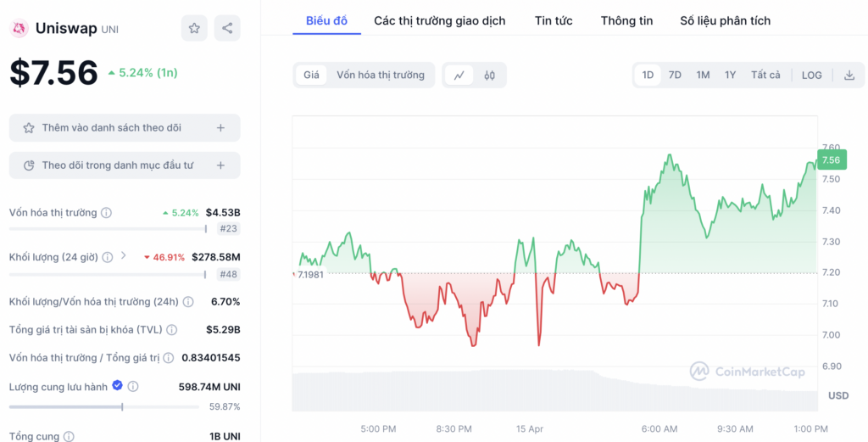Select the 'Tất cả' time range
The height and width of the screenshot is (442, 868).
click(765, 76)
